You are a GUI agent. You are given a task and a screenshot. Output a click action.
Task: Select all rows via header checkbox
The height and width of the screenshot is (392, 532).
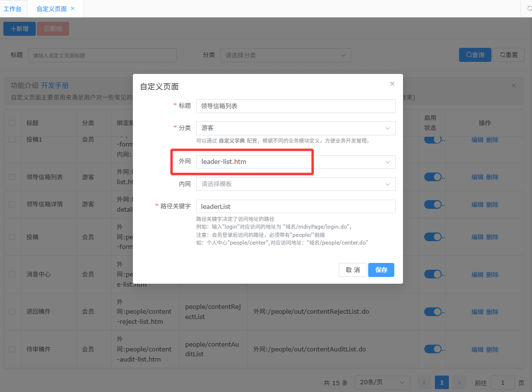coord(12,123)
